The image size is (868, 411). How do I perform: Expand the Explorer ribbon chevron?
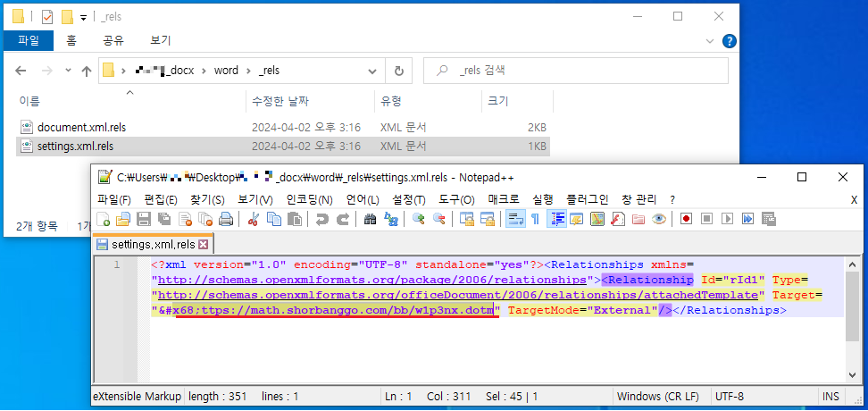point(710,41)
